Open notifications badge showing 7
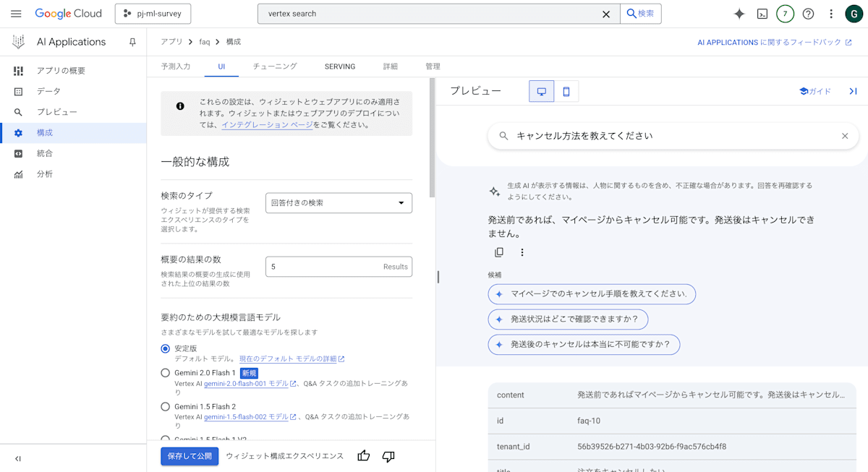The height and width of the screenshot is (472, 868). coord(785,14)
